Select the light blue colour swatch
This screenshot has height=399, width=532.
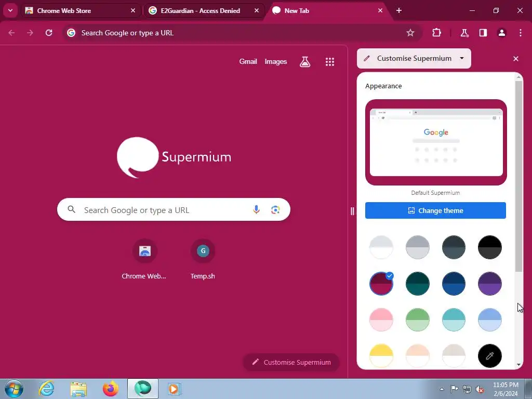tap(489, 320)
